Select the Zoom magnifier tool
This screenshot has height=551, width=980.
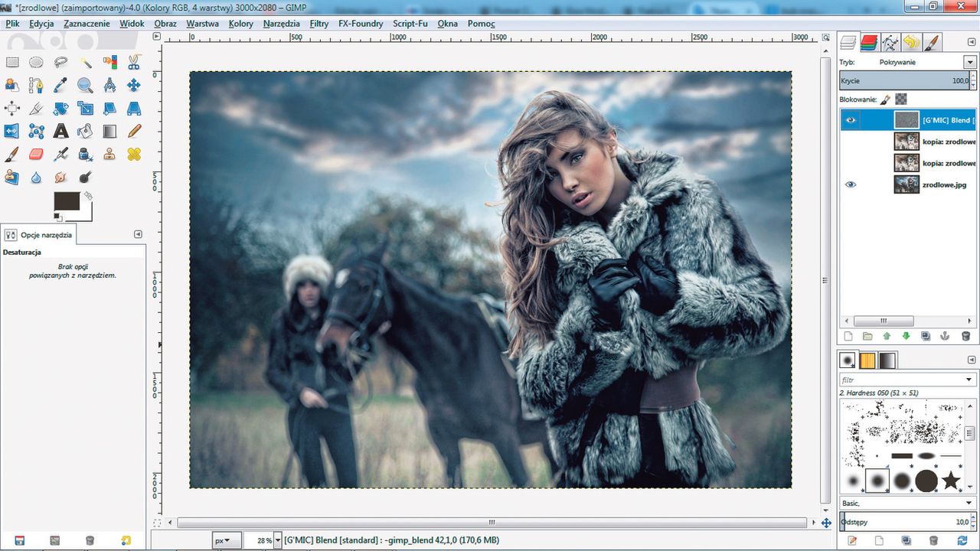(x=85, y=85)
